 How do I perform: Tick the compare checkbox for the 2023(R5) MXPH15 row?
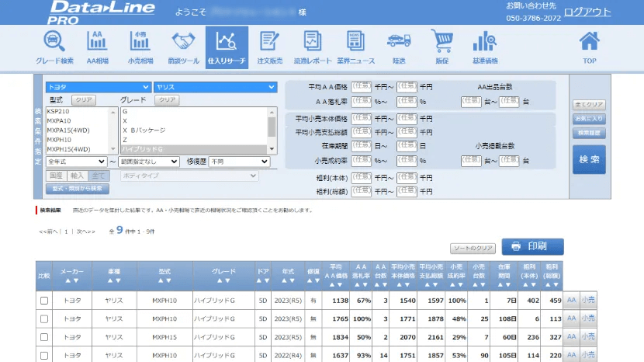(x=44, y=338)
